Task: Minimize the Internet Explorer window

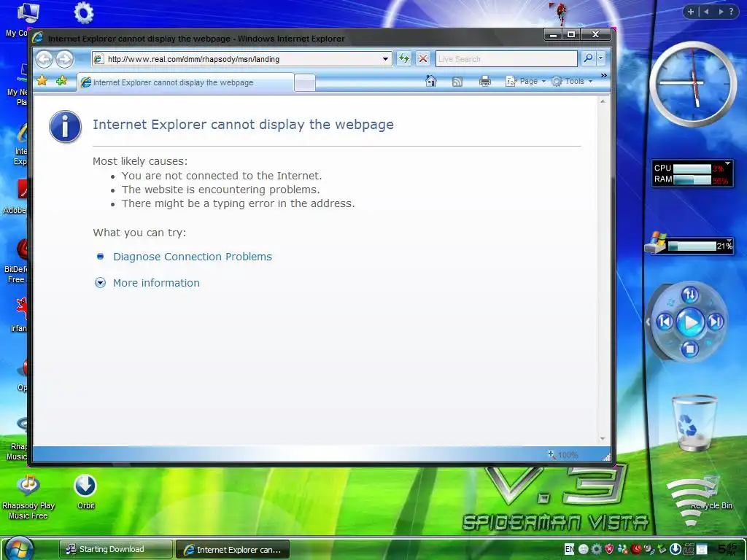Action: point(553,34)
